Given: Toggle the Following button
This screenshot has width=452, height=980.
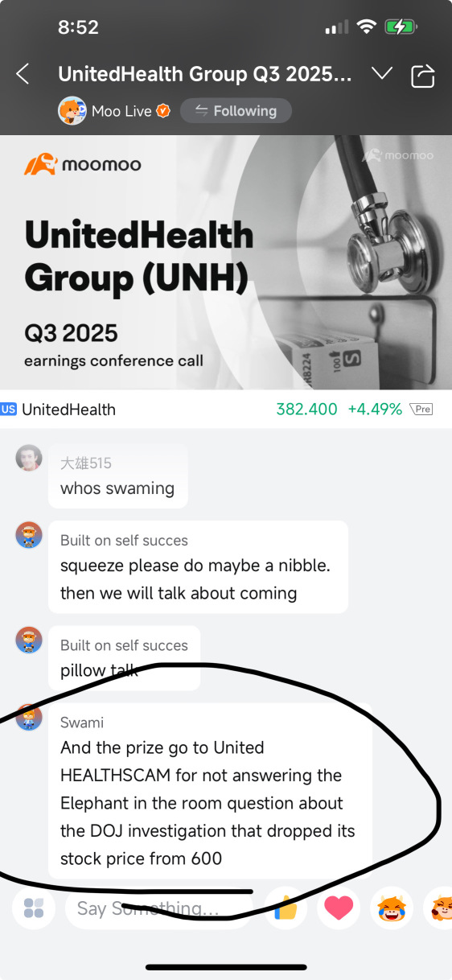Looking at the screenshot, I should [236, 111].
